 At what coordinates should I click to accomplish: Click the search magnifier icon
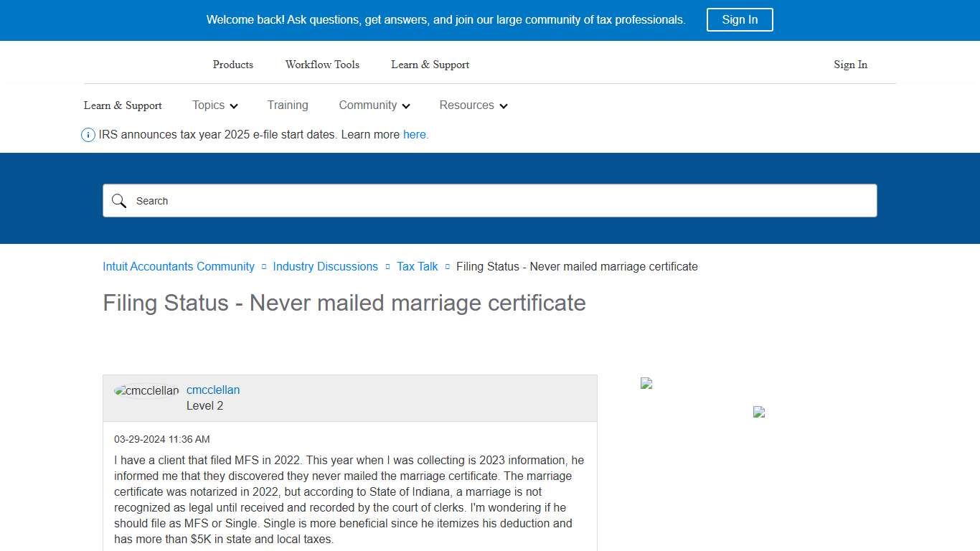pyautogui.click(x=119, y=201)
